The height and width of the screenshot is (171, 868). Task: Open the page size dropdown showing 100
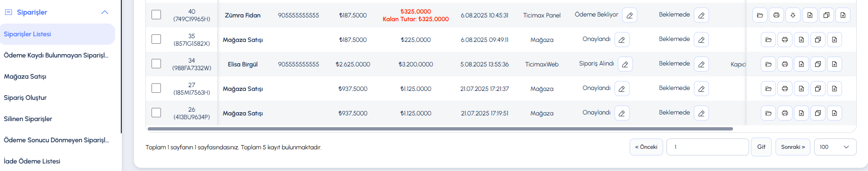[835, 147]
